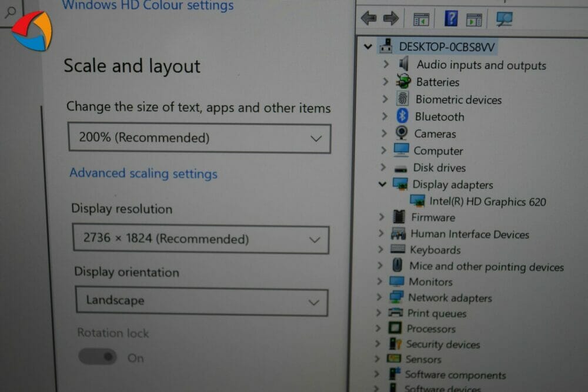The width and height of the screenshot is (588, 392).
Task: Expand the Cameras category
Action: click(x=383, y=133)
